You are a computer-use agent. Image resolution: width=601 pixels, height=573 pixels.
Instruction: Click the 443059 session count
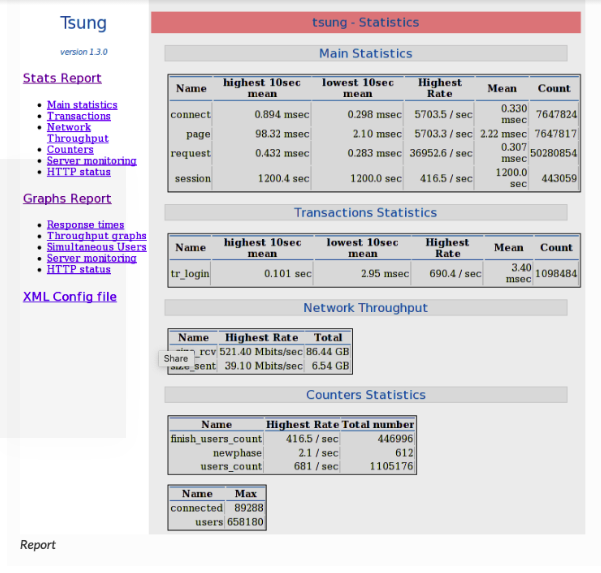click(559, 178)
